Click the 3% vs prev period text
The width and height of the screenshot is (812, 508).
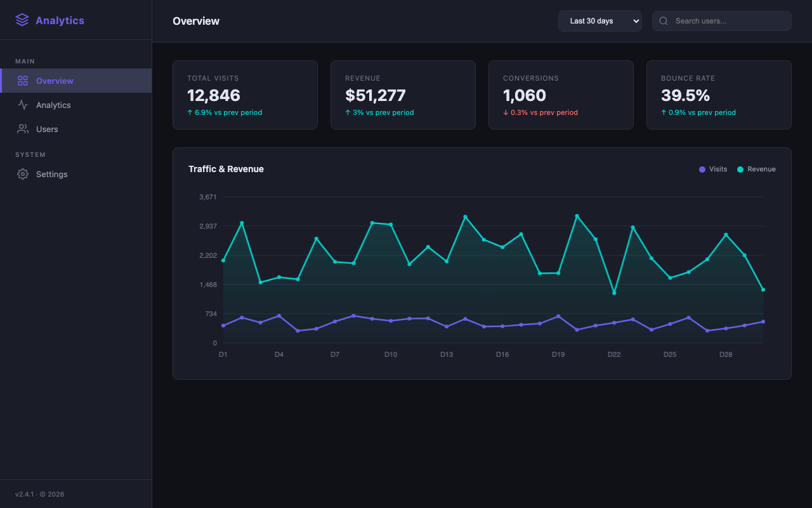[379, 112]
